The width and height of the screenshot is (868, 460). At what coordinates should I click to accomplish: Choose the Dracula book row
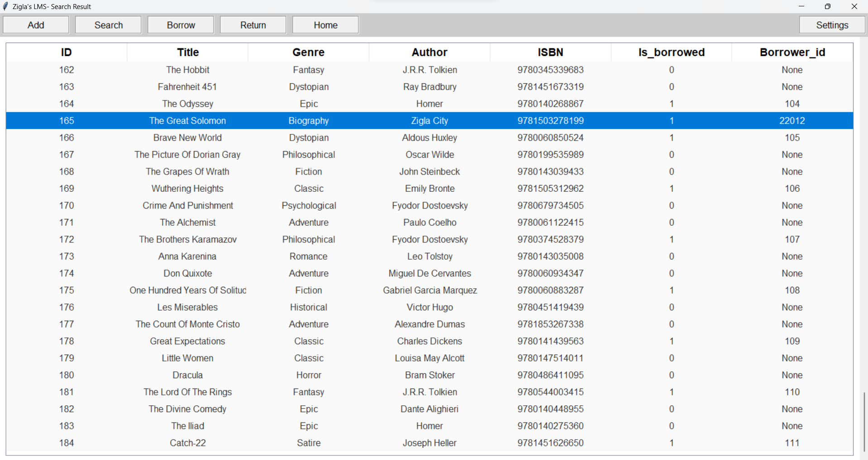(x=187, y=375)
